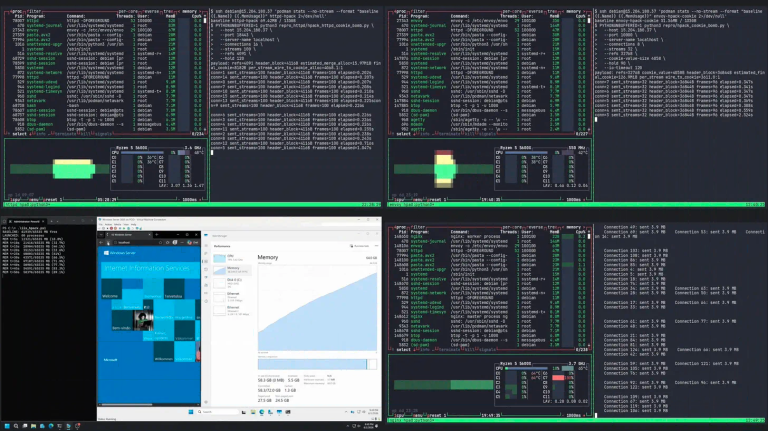Open File menu in Virtual Machine Connection

tap(100, 224)
